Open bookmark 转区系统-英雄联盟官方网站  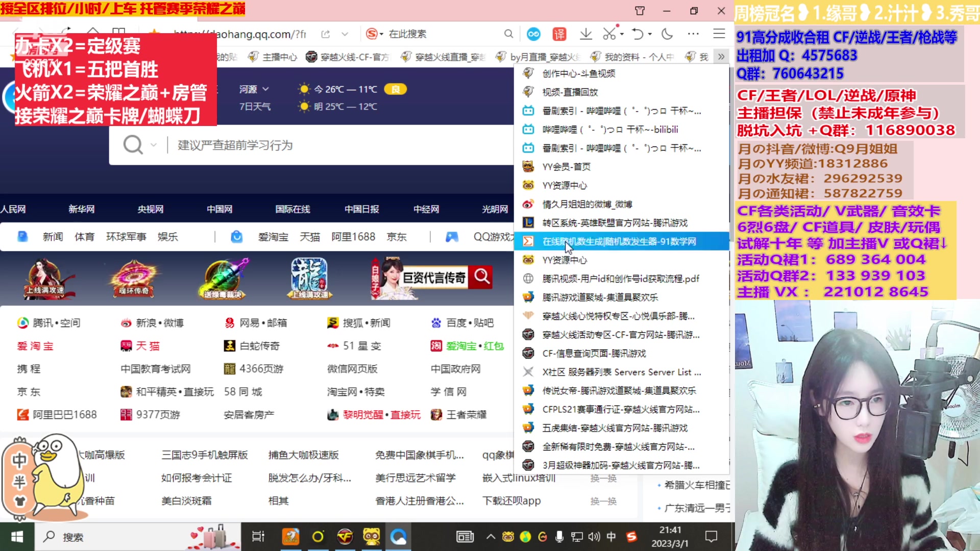click(621, 222)
